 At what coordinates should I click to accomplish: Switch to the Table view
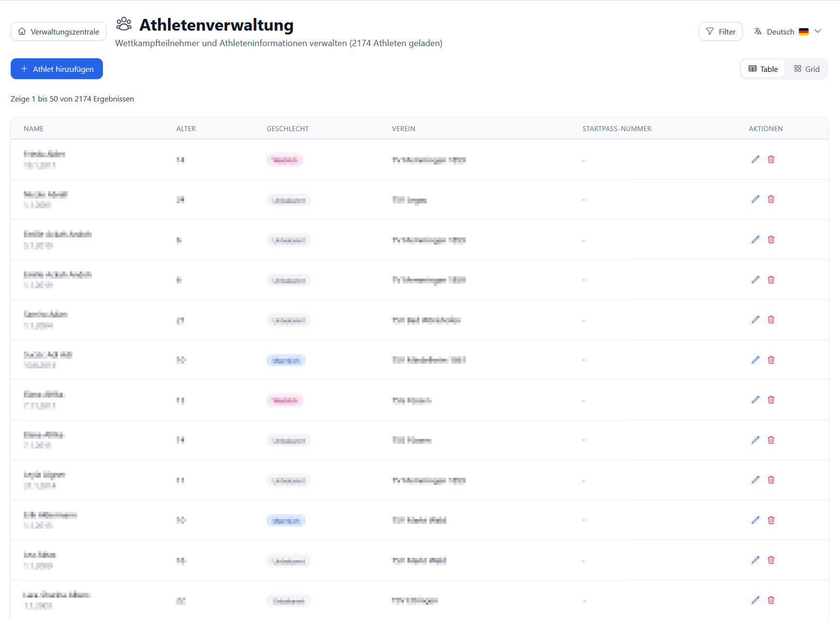(x=763, y=69)
